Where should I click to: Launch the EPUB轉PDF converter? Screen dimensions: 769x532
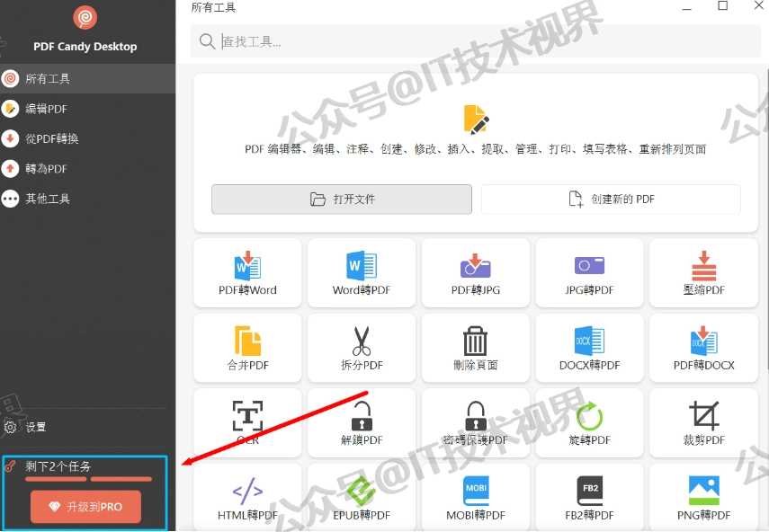[x=362, y=498]
